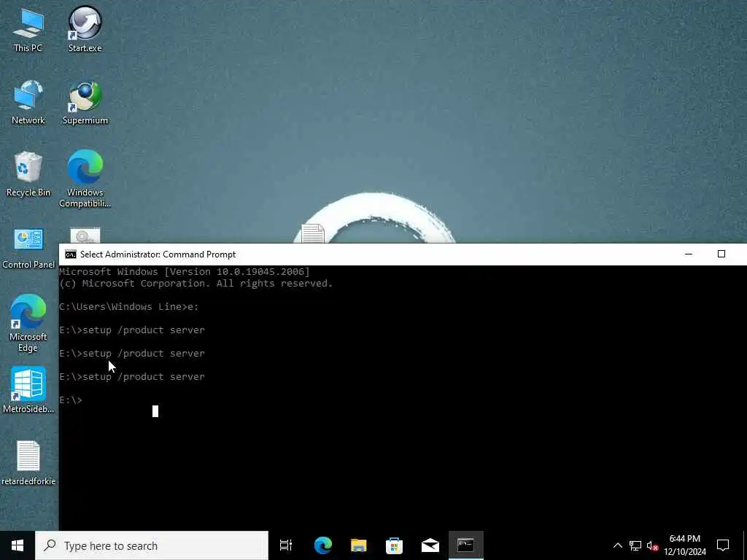
Task: Launch the Start.exe shortcut
Action: tap(85, 29)
